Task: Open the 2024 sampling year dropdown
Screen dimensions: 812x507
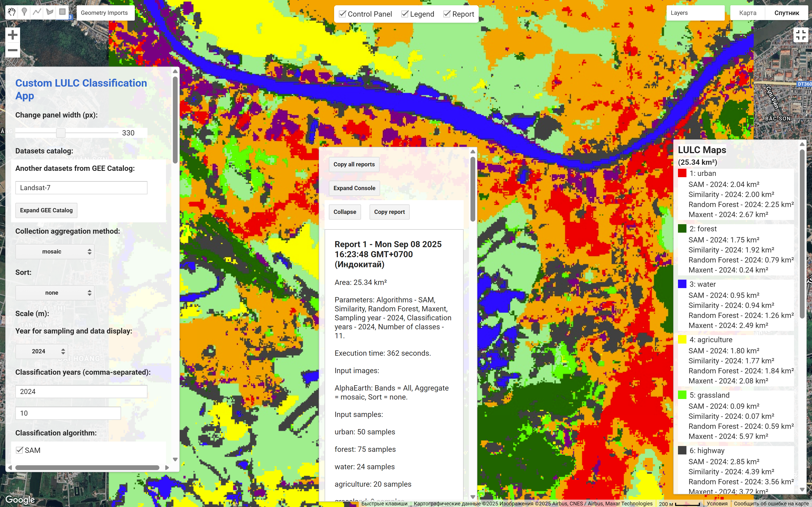Action: pos(41,351)
